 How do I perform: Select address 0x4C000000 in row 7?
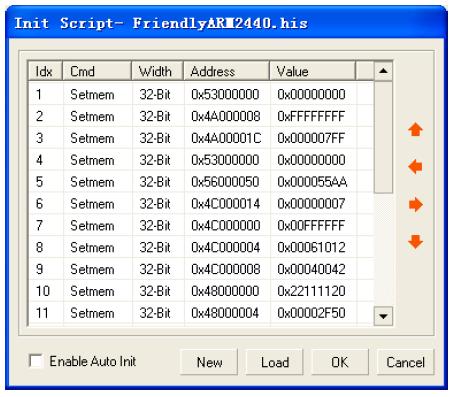pyautogui.click(x=226, y=226)
